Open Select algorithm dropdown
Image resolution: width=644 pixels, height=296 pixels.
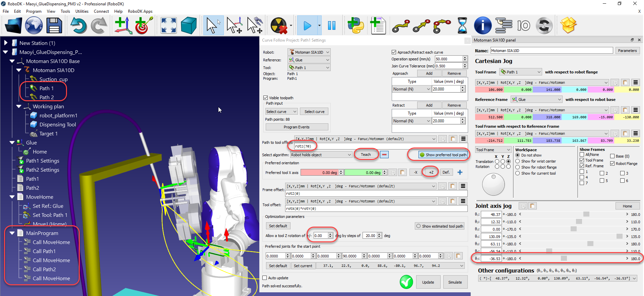point(321,155)
